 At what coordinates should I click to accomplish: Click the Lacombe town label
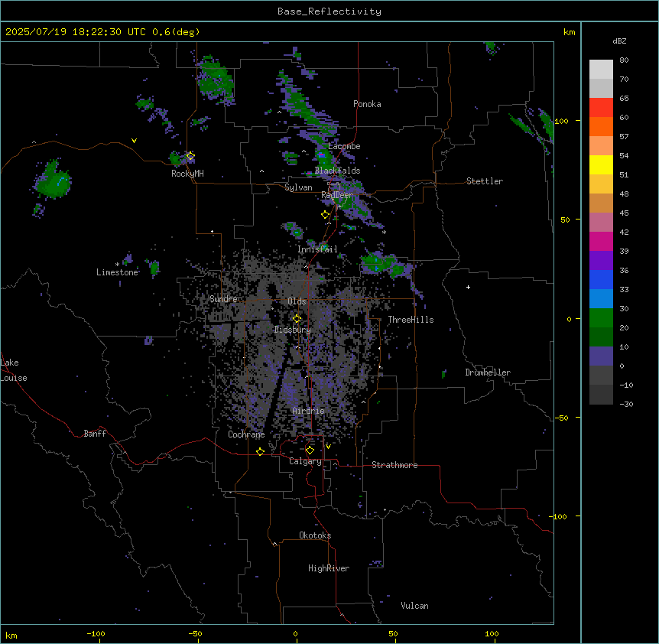[344, 146]
